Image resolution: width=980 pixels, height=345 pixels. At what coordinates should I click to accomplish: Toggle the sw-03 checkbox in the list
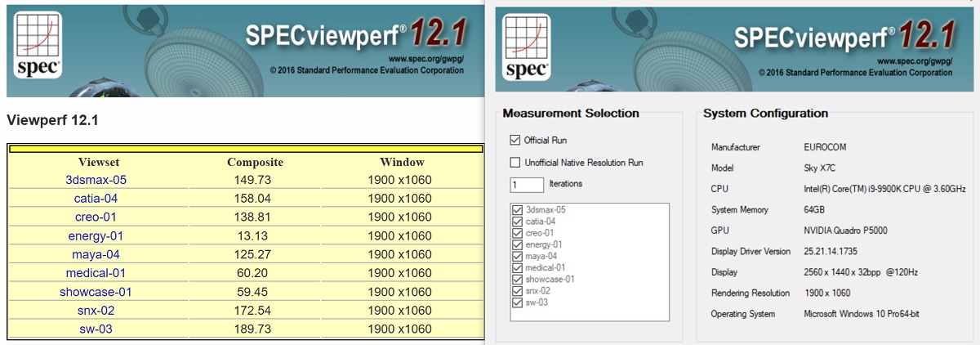[x=516, y=302]
